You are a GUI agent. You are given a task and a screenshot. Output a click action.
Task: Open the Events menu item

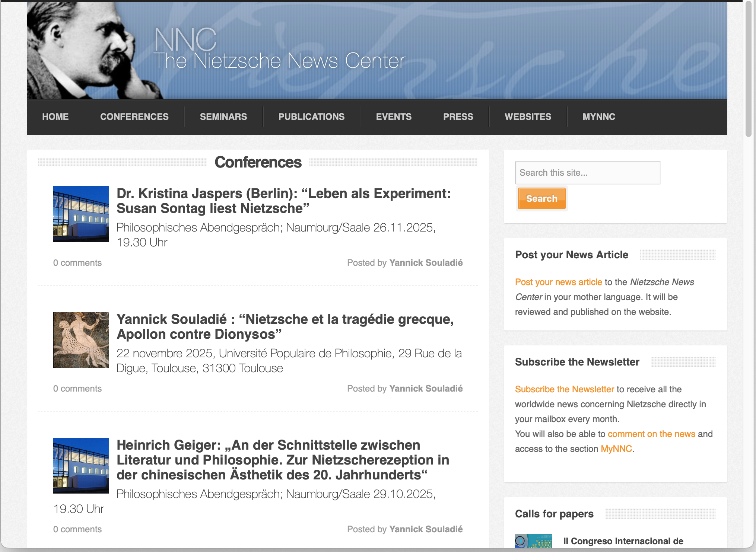point(394,117)
